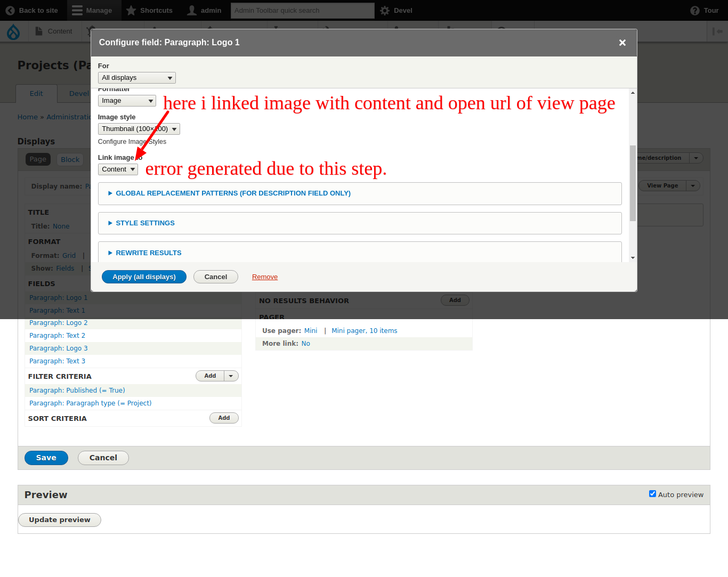Expand the Style Settings section

[x=144, y=223]
